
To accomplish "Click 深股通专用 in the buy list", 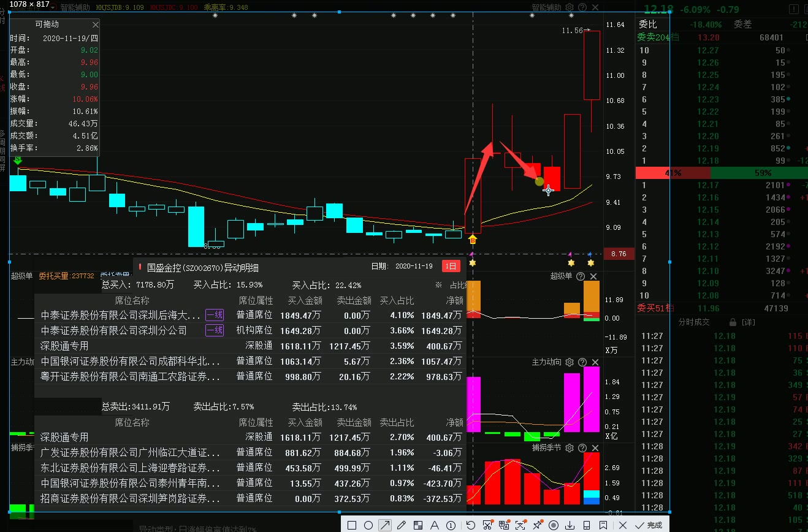I will pyautogui.click(x=64, y=346).
